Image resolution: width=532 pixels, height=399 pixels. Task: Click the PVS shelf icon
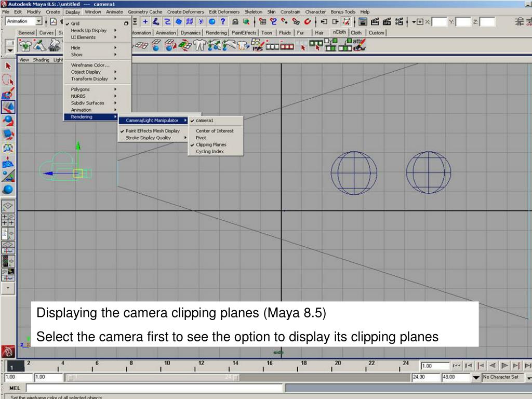coord(258,45)
